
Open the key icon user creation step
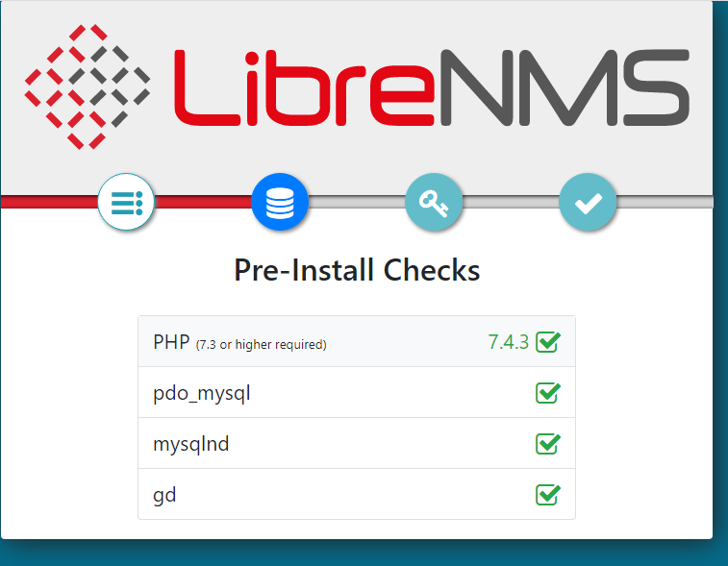pos(434,202)
